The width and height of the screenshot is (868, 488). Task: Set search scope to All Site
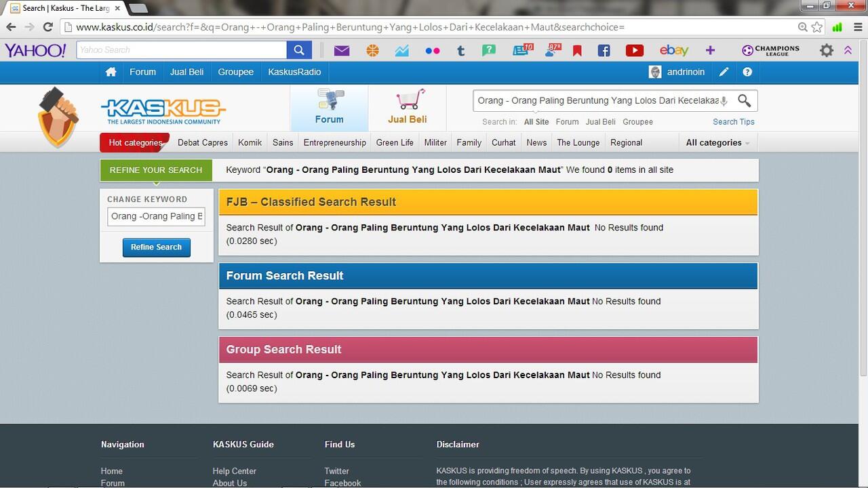pyautogui.click(x=536, y=122)
